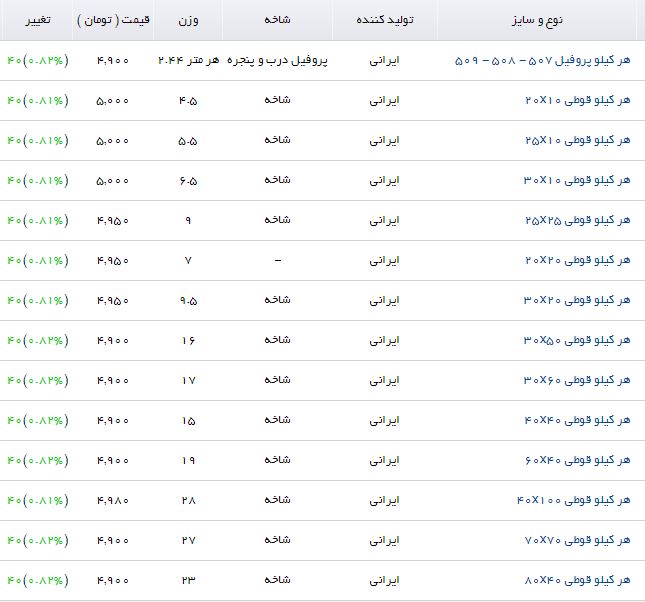645x602 pixels.
Task: Click the 'قیمت (تومان)' column header
Action: [x=113, y=20]
